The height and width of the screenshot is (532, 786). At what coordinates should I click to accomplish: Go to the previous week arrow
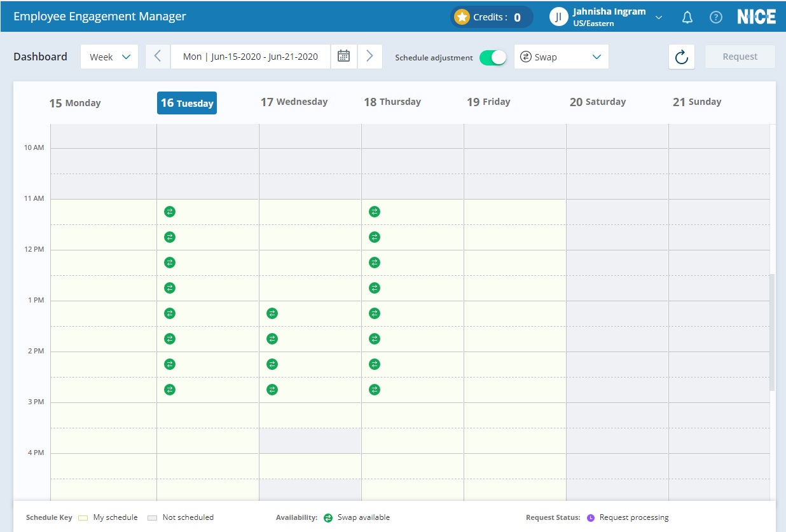[x=158, y=57]
